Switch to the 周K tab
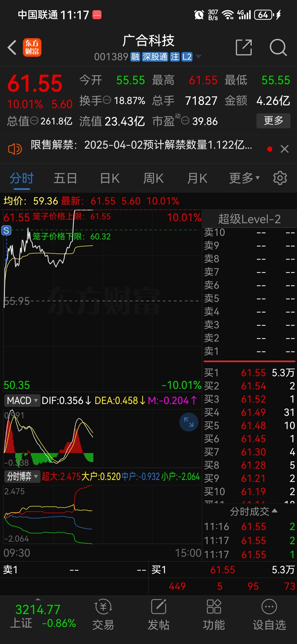This screenshot has height=644, width=297. 153,178
